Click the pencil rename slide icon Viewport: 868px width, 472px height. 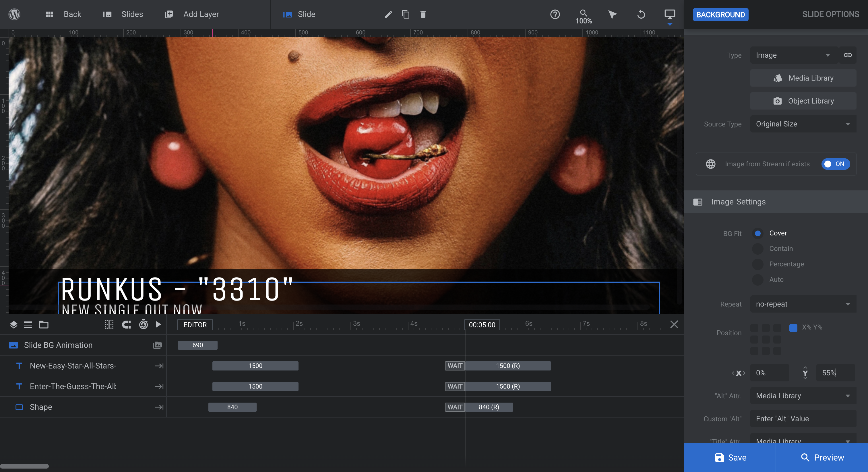coord(388,14)
